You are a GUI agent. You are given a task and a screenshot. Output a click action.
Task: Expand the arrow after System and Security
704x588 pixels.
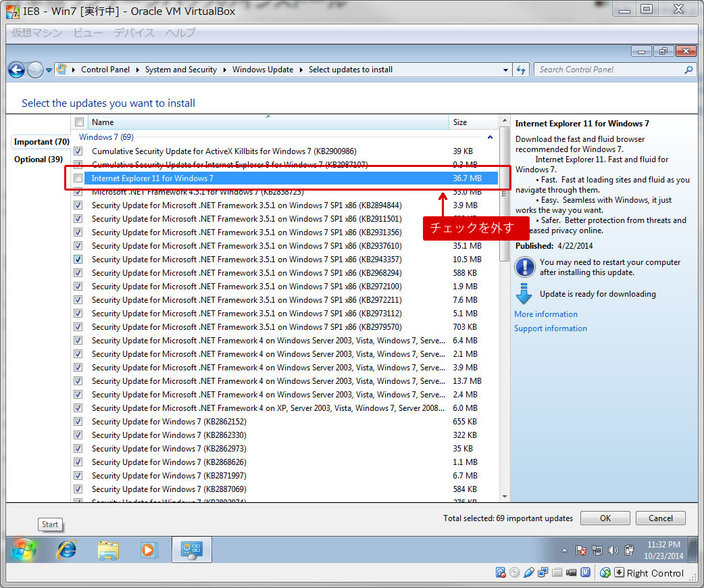(x=224, y=70)
